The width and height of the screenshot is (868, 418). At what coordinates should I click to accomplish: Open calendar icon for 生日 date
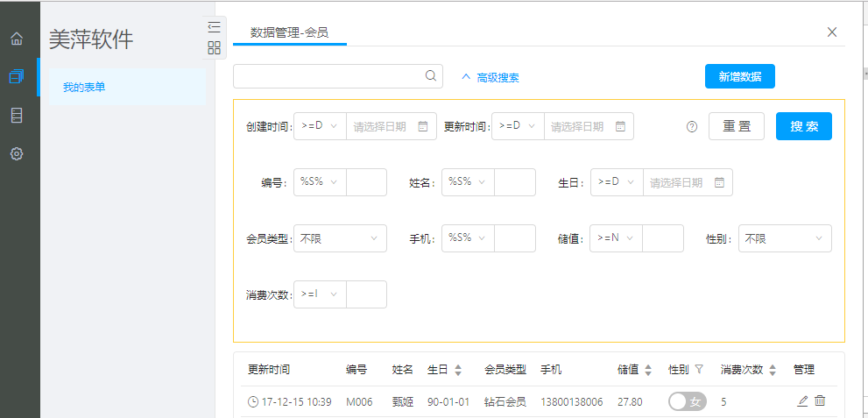click(x=719, y=182)
